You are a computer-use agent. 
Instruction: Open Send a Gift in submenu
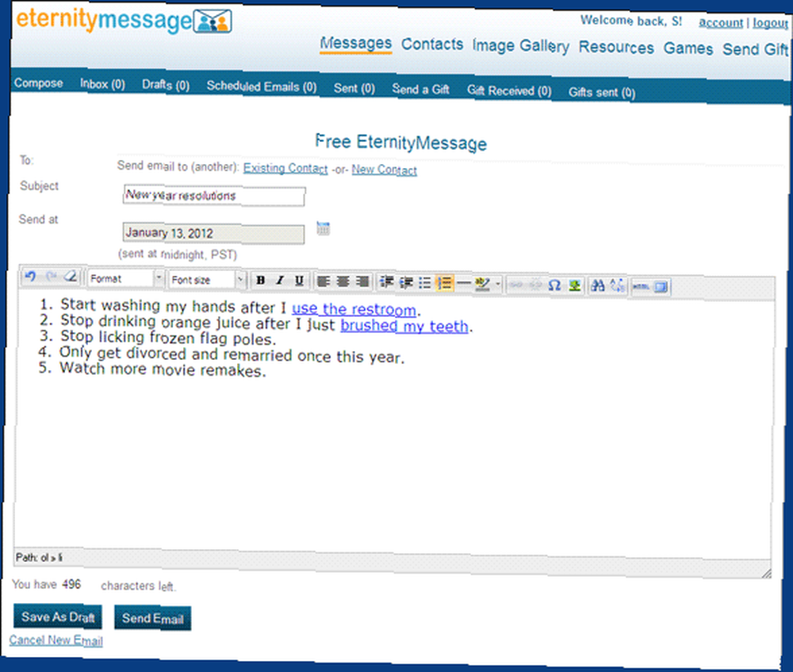pos(421,90)
